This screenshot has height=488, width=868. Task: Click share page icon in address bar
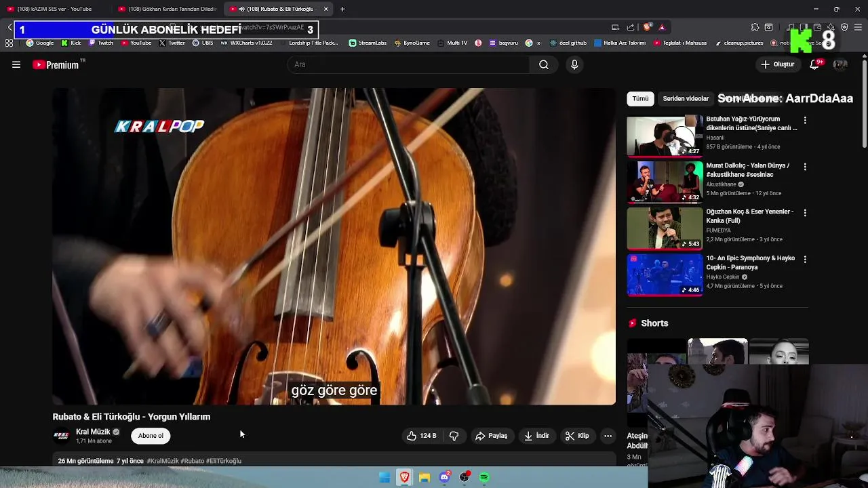631,27
